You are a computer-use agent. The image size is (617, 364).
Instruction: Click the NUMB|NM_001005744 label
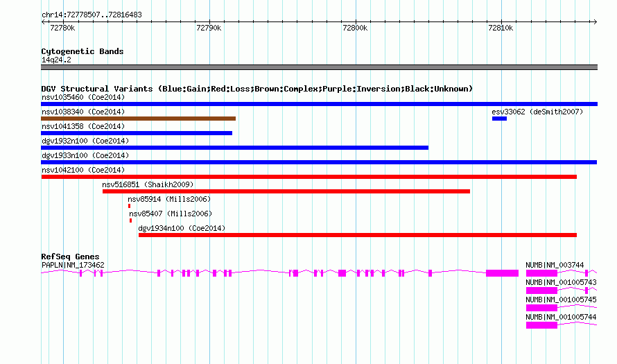[561, 317]
